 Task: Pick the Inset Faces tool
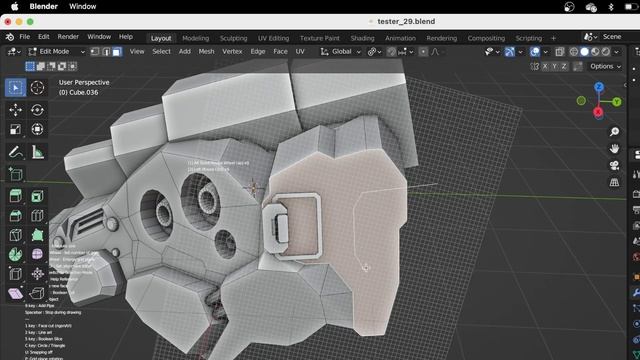pos(37,196)
